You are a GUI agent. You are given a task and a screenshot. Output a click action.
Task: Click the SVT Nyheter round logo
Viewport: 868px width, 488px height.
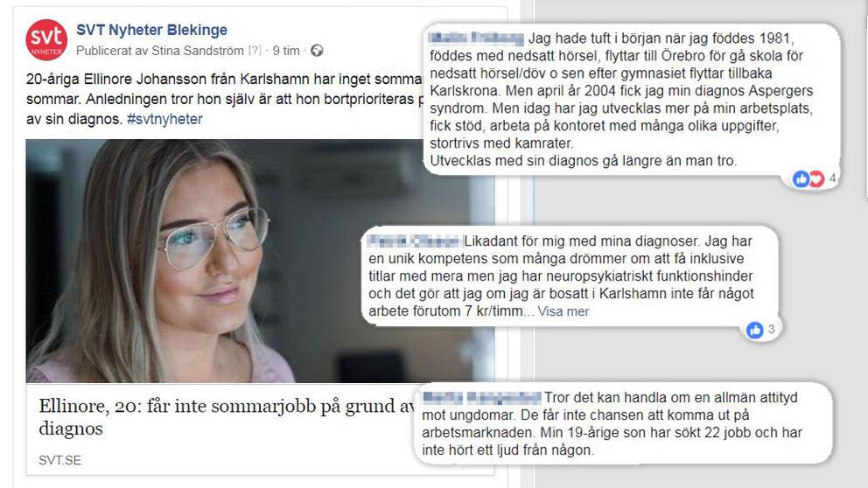click(x=46, y=39)
